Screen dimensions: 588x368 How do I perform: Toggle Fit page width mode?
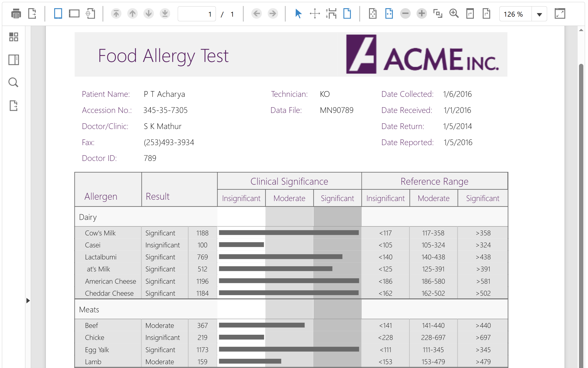point(389,13)
